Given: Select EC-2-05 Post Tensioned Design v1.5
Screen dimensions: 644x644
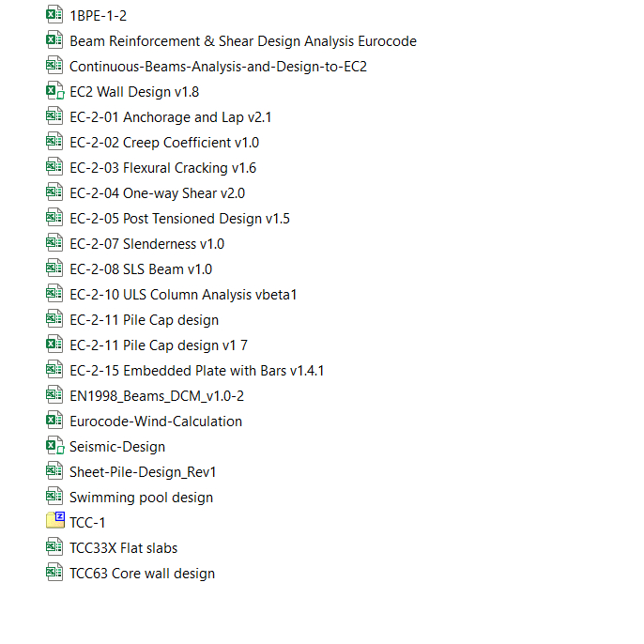Looking at the screenshot, I should 179,219.
